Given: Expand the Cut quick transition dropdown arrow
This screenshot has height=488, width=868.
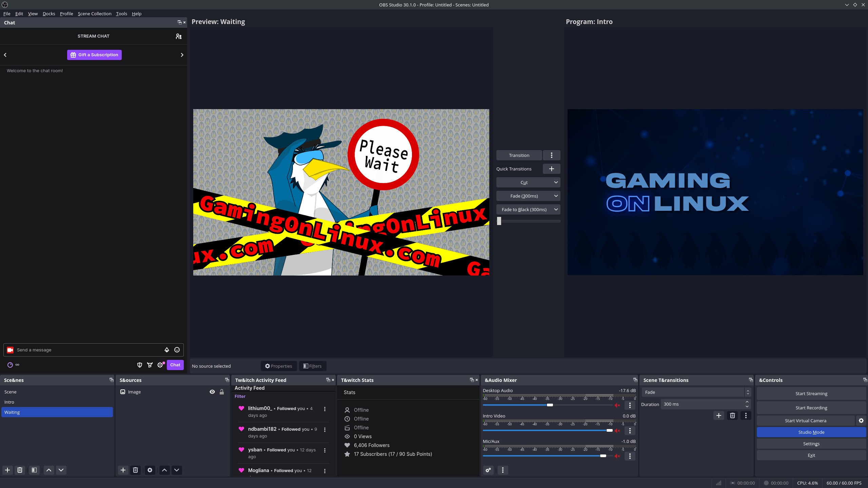Looking at the screenshot, I should (556, 182).
